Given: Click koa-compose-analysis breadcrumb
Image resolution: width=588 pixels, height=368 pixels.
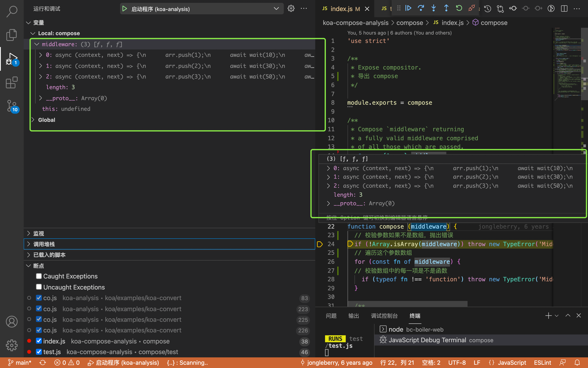Looking at the screenshot, I should point(355,23).
